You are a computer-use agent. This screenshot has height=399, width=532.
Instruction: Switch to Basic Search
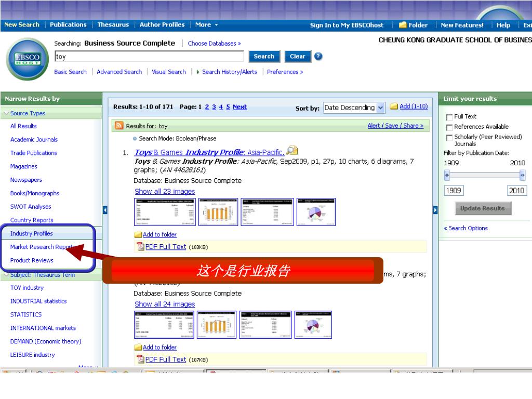tap(70, 72)
